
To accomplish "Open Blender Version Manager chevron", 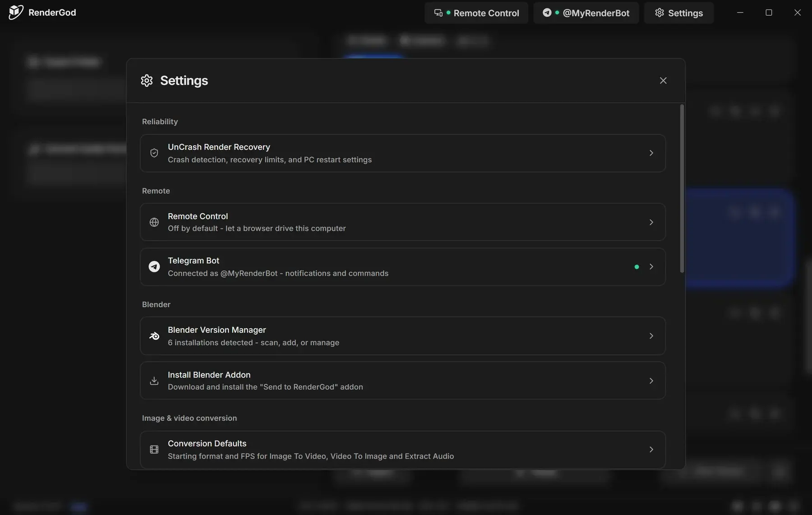I will pos(651,336).
